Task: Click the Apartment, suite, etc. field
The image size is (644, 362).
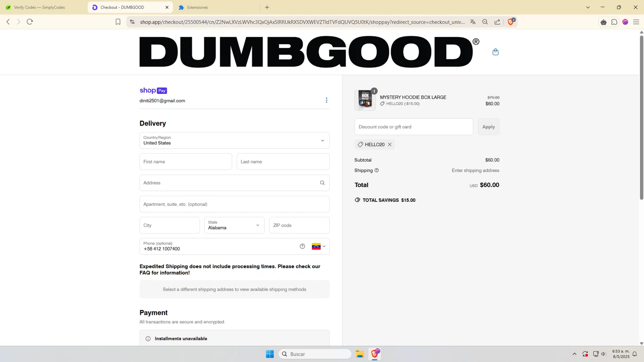Action: [x=234, y=204]
